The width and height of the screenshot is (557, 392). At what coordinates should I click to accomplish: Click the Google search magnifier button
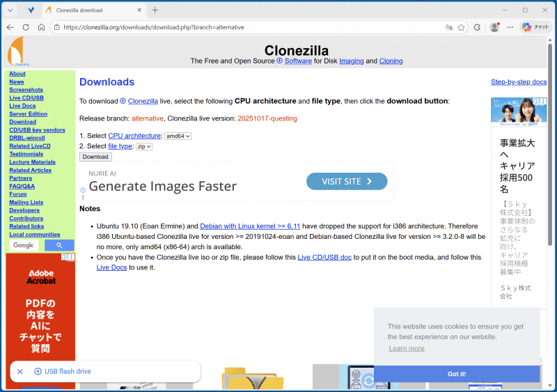tap(59, 245)
